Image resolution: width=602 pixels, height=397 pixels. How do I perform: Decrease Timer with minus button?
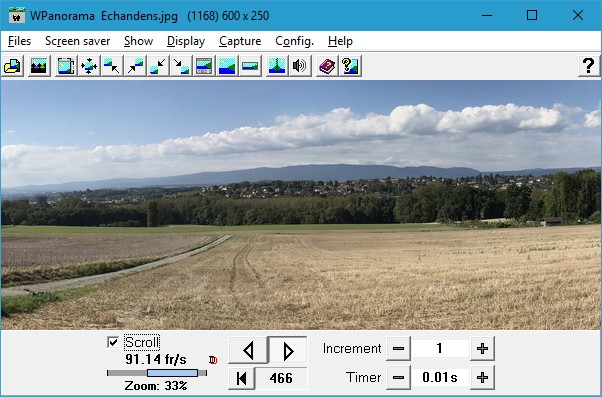[398, 377]
